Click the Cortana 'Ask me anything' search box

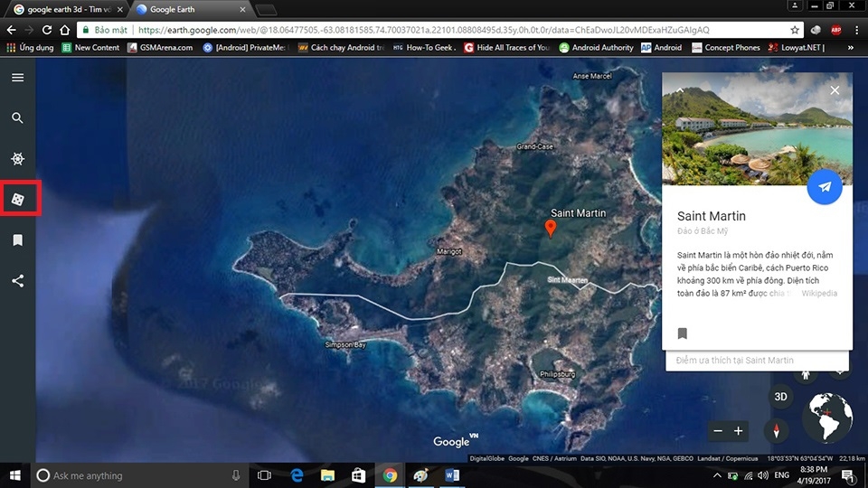coord(141,475)
